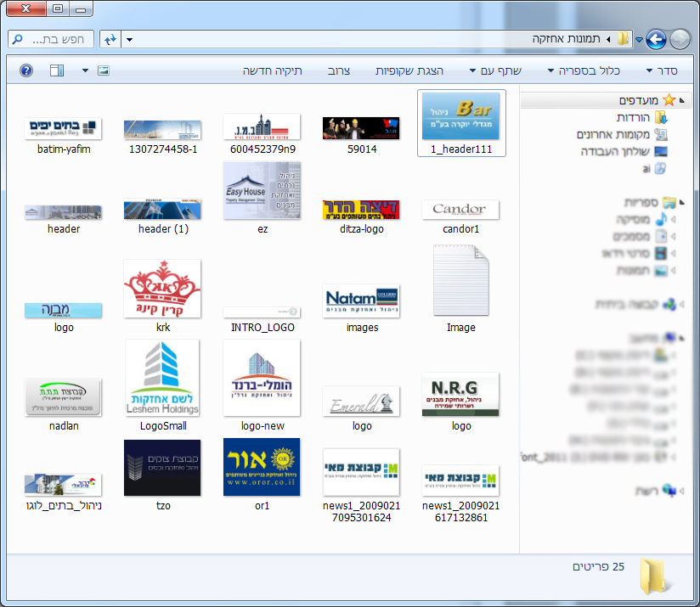Click the search box field
This screenshot has width=700, height=607.
[x=51, y=40]
